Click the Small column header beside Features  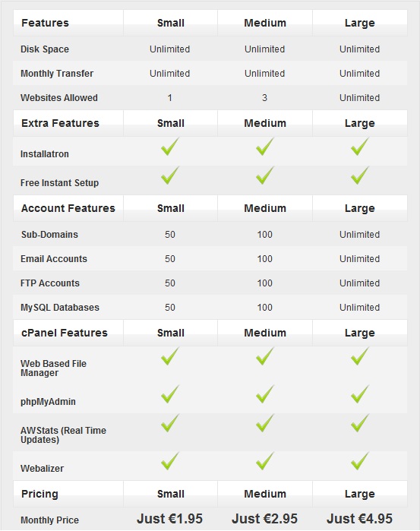171,23
